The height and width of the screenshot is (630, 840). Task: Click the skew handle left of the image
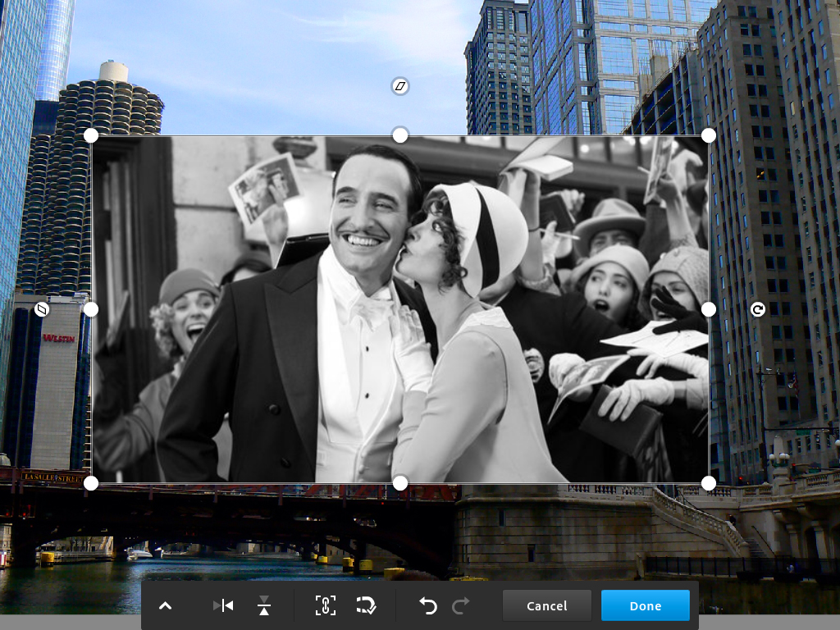click(42, 309)
